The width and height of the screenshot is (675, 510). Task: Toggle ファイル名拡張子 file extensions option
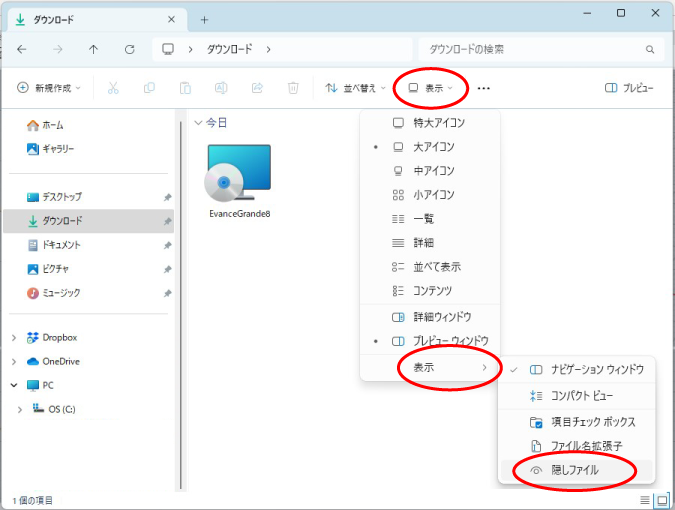click(587, 445)
